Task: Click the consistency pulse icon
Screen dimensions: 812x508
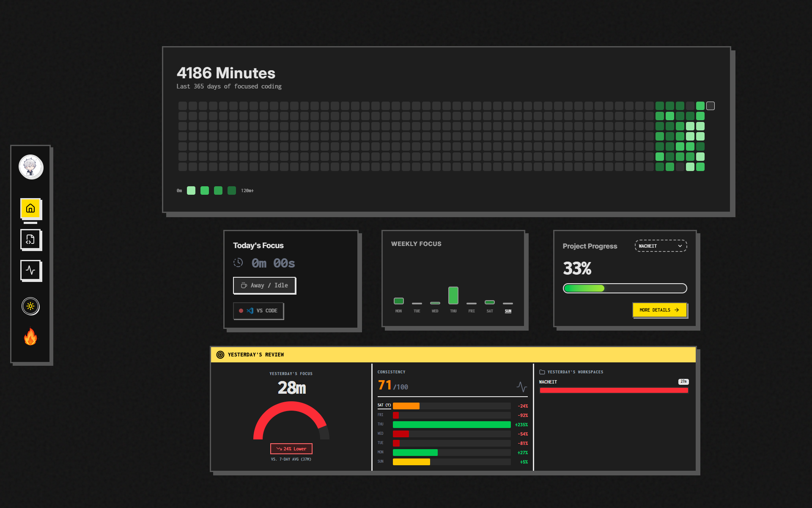Action: [521, 387]
